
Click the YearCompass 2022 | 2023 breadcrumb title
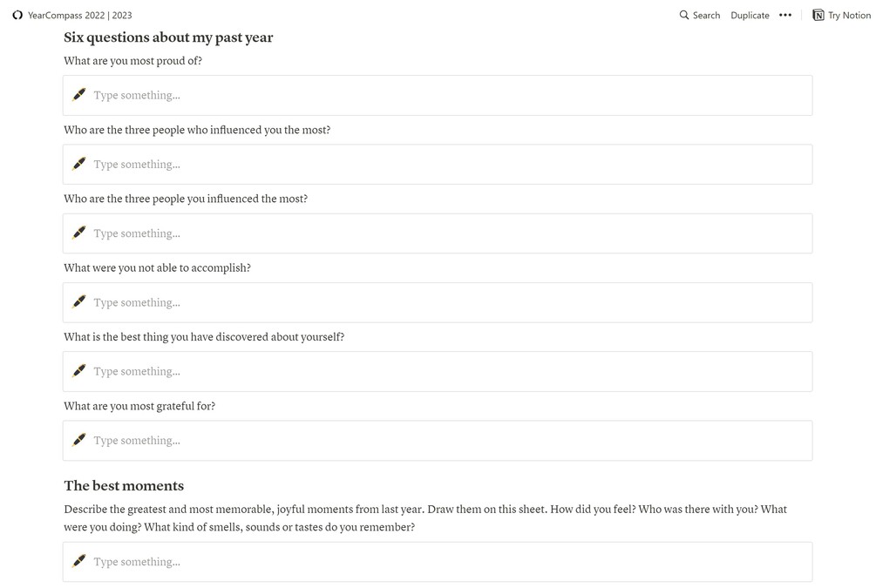point(80,15)
